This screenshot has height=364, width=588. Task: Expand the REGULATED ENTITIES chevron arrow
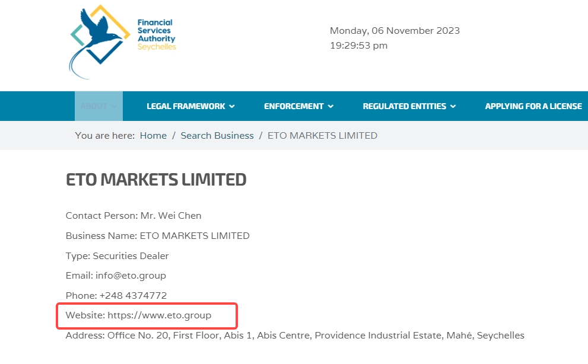453,107
